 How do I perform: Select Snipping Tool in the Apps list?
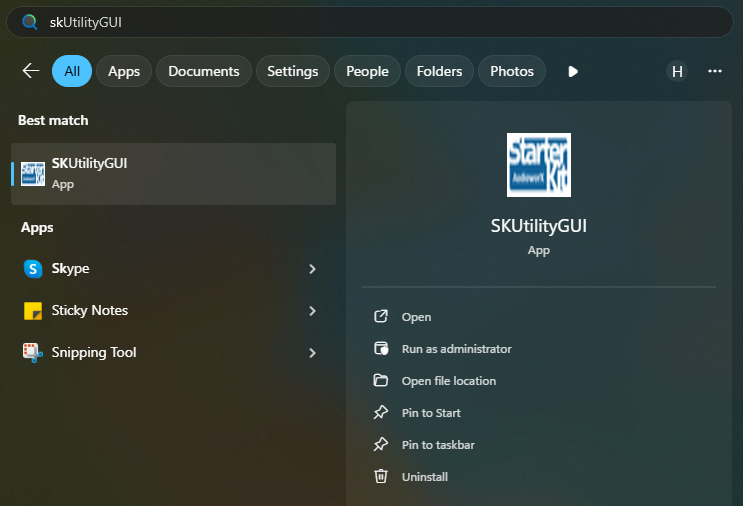tap(171, 352)
